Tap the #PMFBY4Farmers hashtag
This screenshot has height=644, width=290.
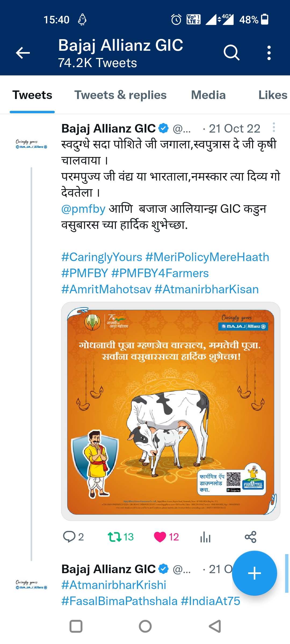tap(160, 273)
